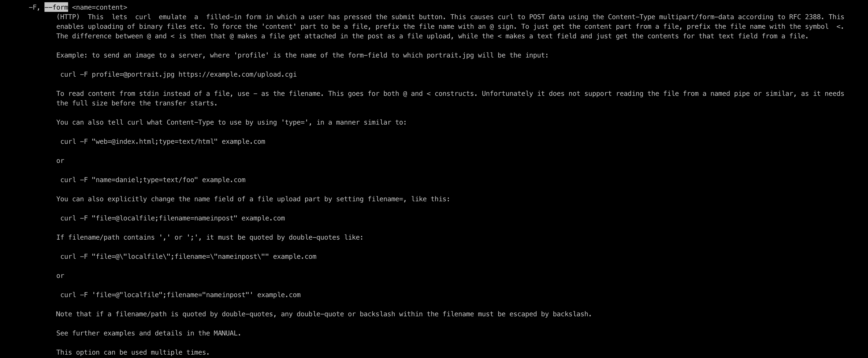Viewport: 868px width, 358px height.
Task: Click the --form flag icon
Action: (x=56, y=7)
